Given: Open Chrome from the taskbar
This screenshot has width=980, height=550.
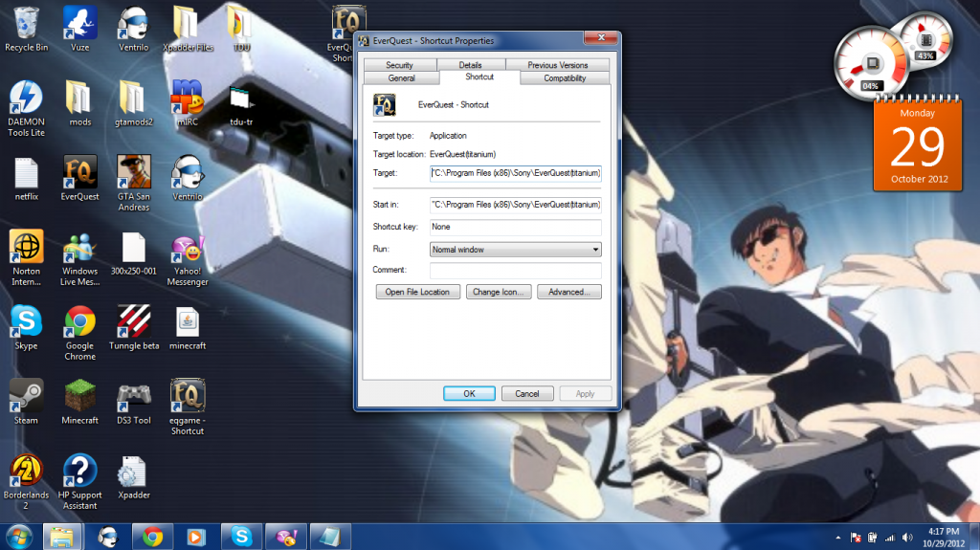Looking at the screenshot, I should 152,537.
